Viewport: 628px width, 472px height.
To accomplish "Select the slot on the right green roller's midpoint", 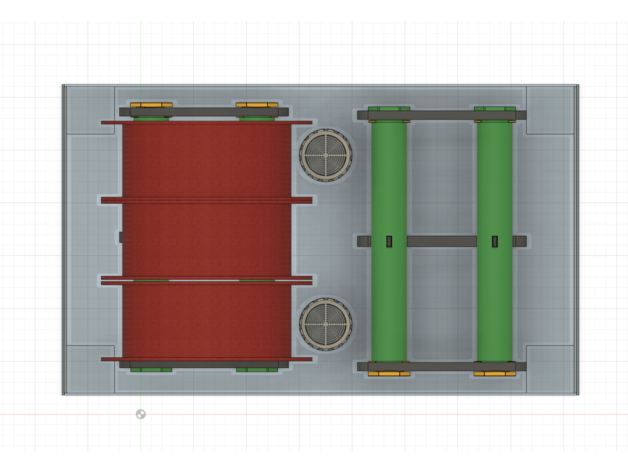I will 495,241.
